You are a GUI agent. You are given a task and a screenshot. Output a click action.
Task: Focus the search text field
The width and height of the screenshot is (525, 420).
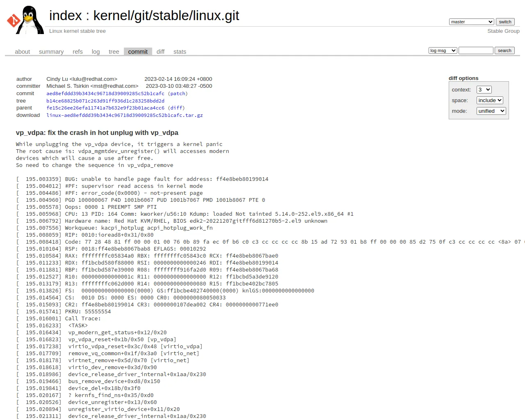pyautogui.click(x=476, y=50)
